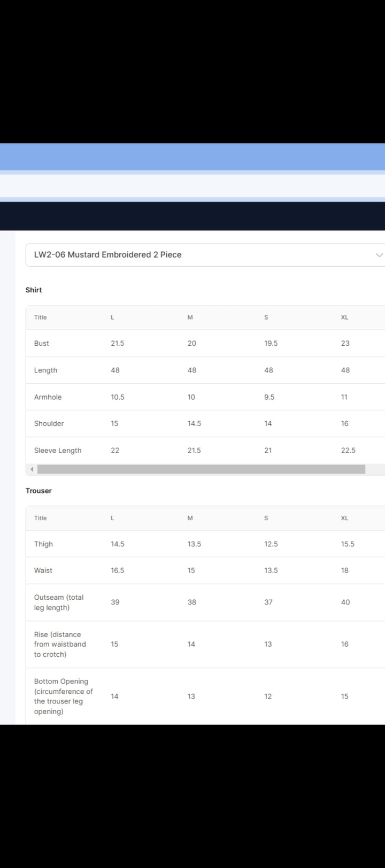Click the Shirt section heading
The width and height of the screenshot is (385, 868).
pos(34,290)
